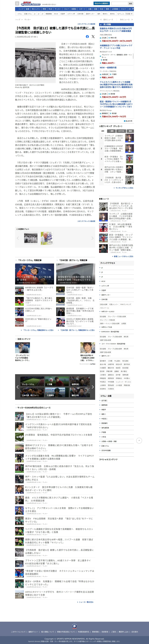Switch ranking to the 最新 tab
149x644 pixels.
tap(103, 131)
